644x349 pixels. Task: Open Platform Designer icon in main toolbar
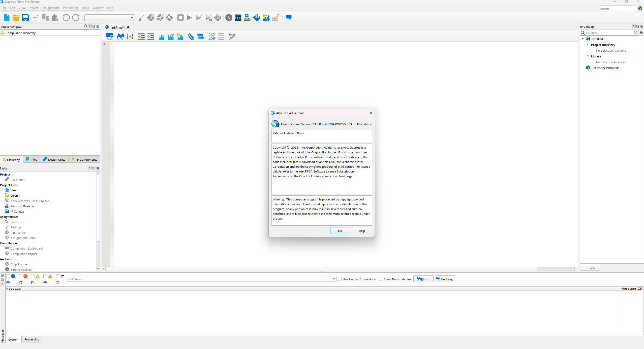coord(247,18)
